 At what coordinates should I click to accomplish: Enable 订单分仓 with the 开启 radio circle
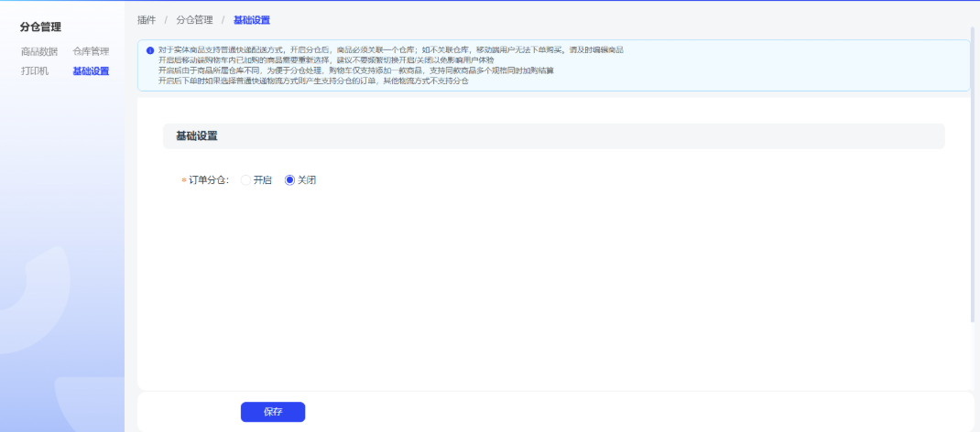point(245,180)
